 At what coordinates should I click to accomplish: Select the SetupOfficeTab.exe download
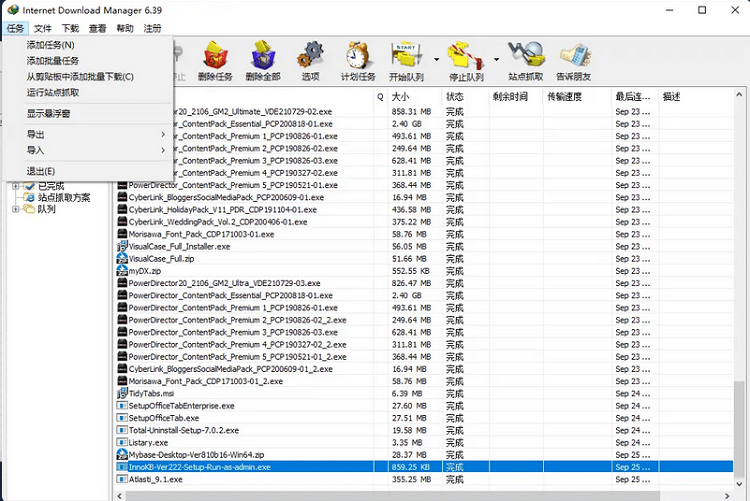[x=424, y=418]
